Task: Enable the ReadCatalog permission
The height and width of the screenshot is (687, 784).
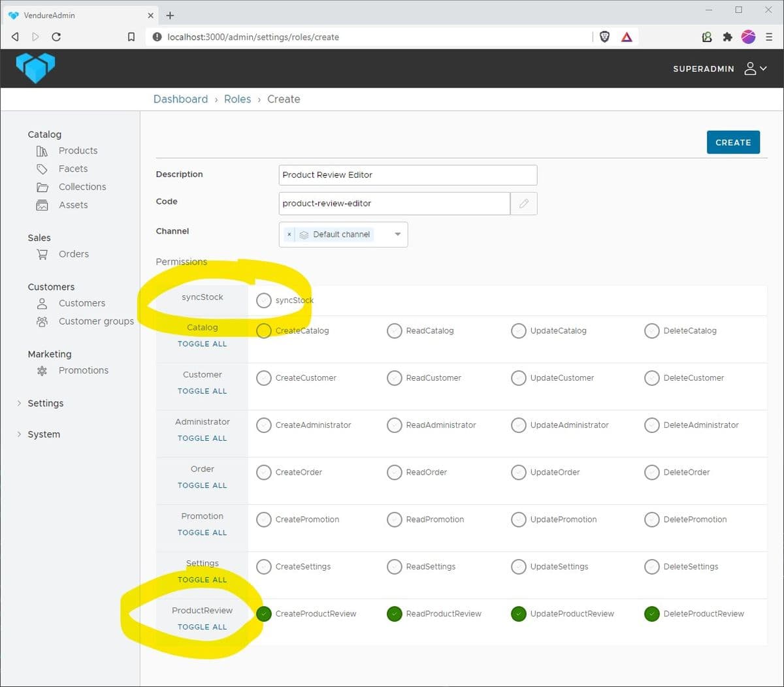Action: point(394,331)
